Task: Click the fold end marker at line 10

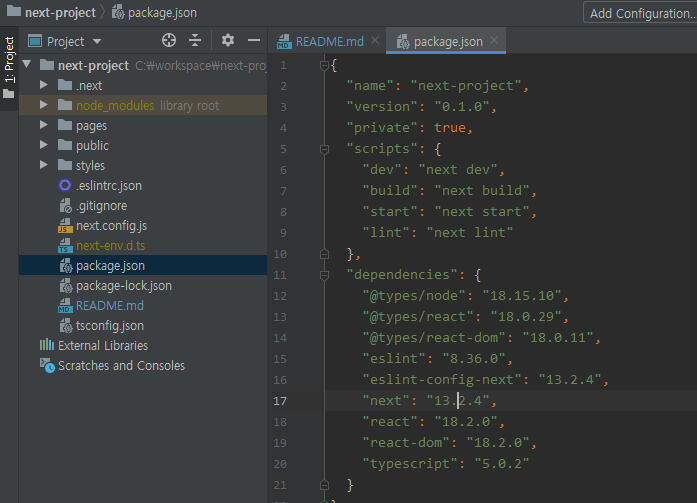Action: click(x=324, y=254)
